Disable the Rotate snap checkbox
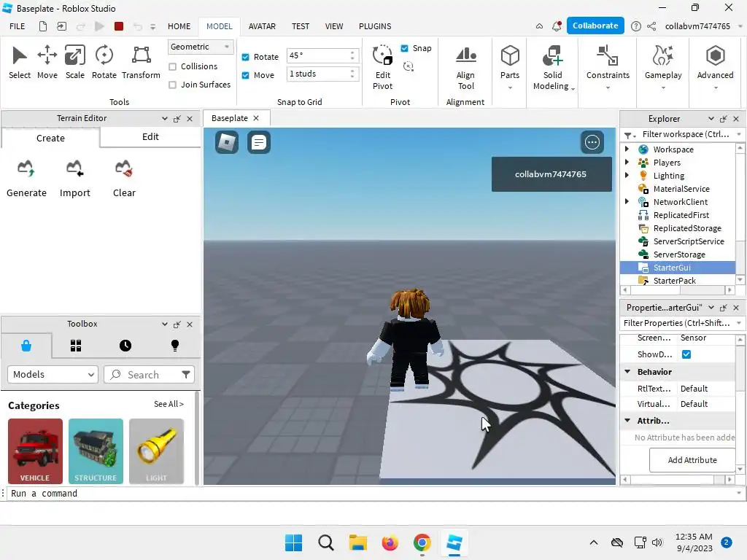This screenshot has width=747, height=560. 245,57
